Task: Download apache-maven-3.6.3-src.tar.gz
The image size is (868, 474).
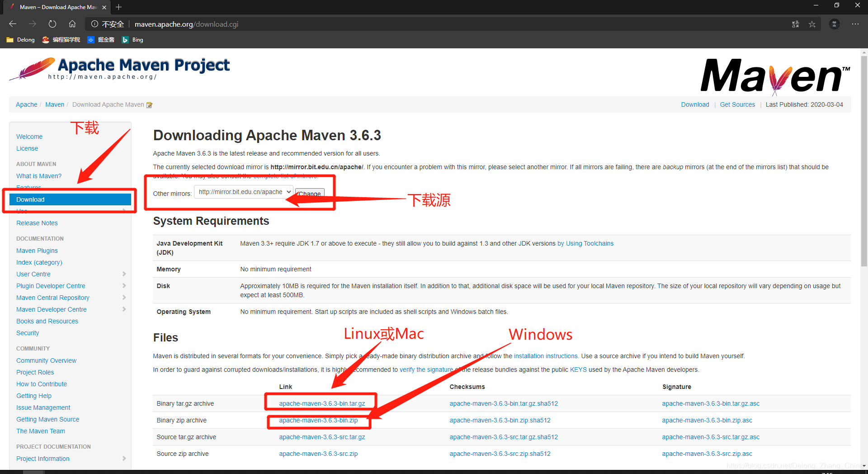Action: coord(322,437)
